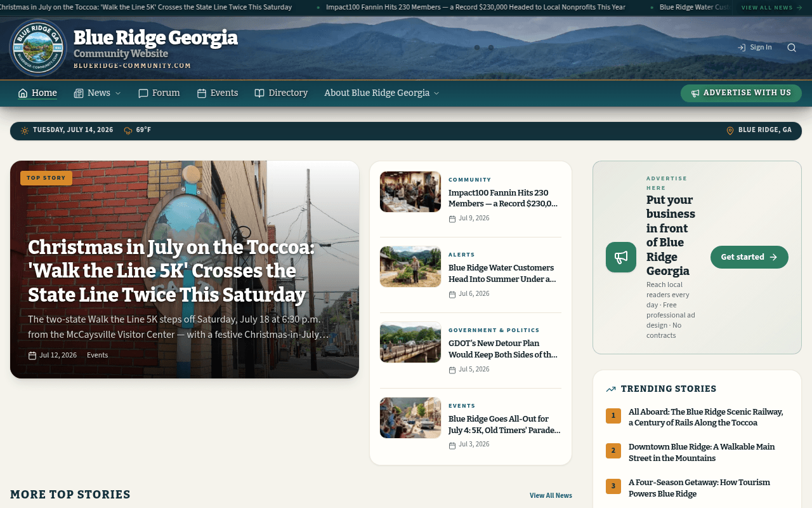The image size is (812, 508).
Task: Click megaphone icon in Advertise With Us button
Action: (x=695, y=93)
